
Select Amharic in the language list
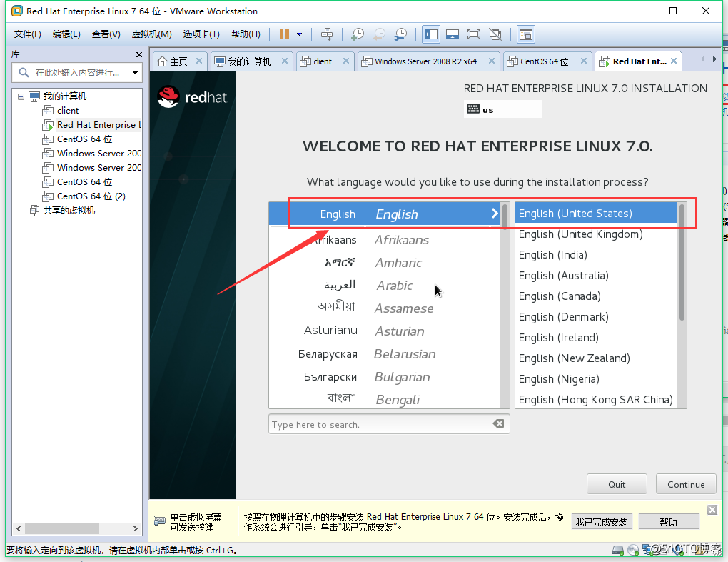385,262
